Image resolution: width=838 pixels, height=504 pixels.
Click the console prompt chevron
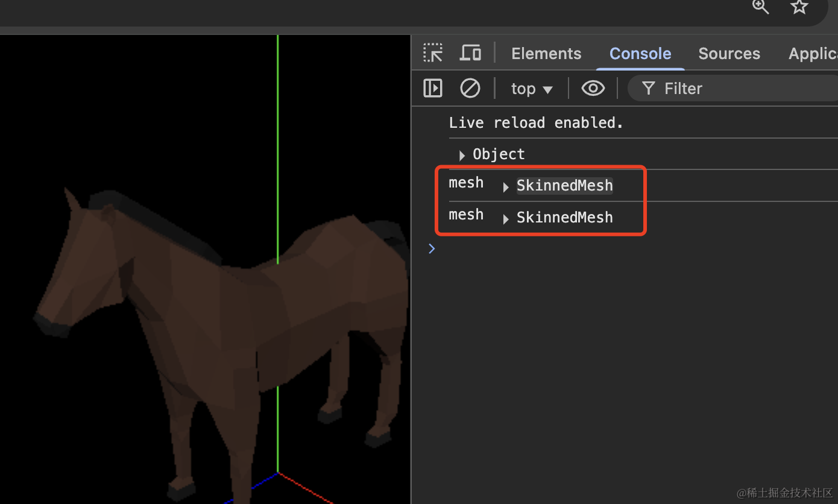(432, 248)
